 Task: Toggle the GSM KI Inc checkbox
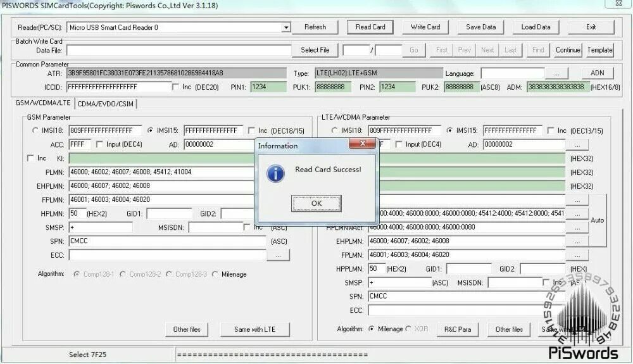[x=30, y=158]
